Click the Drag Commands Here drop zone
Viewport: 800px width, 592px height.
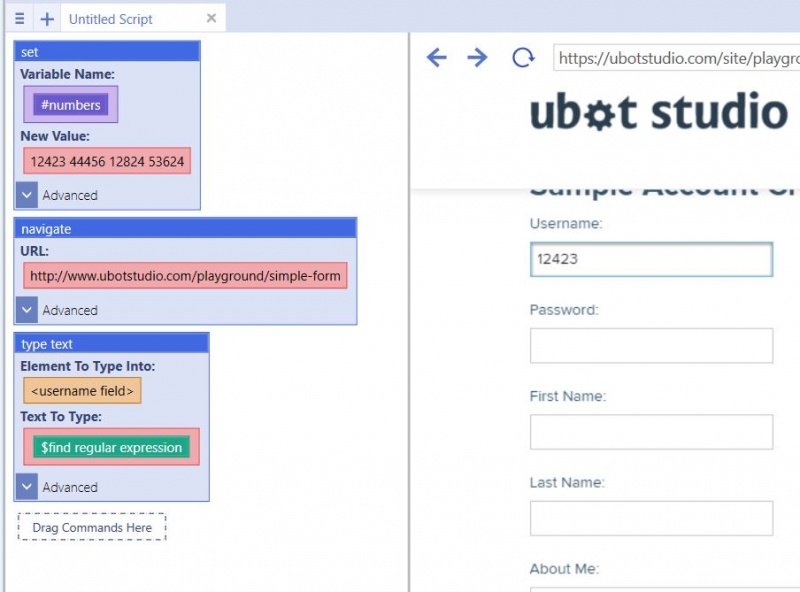point(92,527)
